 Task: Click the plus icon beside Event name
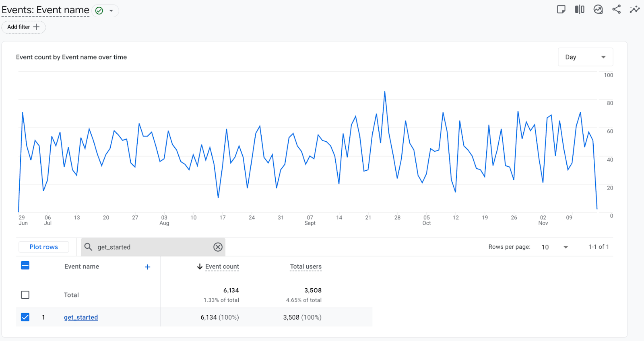[147, 267]
